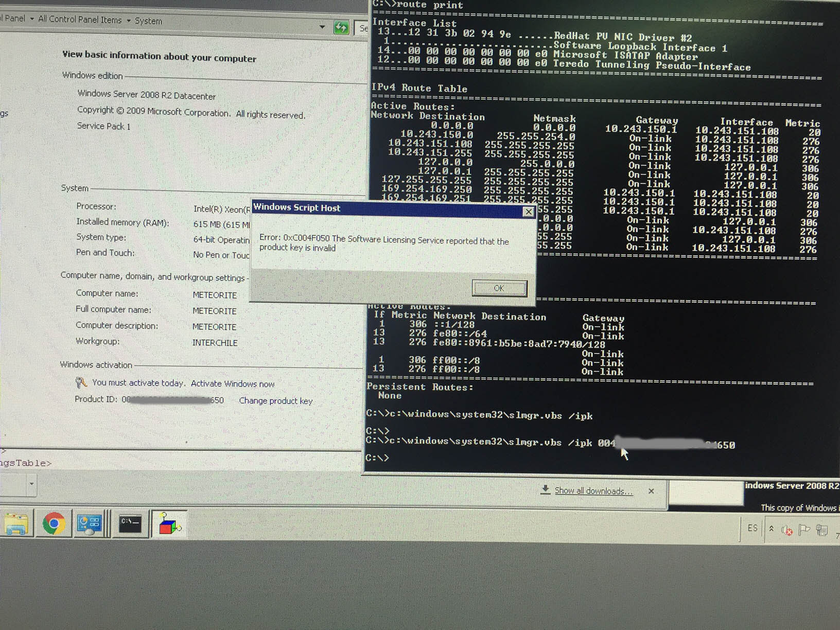Viewport: 840px width, 630px height.
Task: Open Action Center flag icon
Action: pos(804,529)
